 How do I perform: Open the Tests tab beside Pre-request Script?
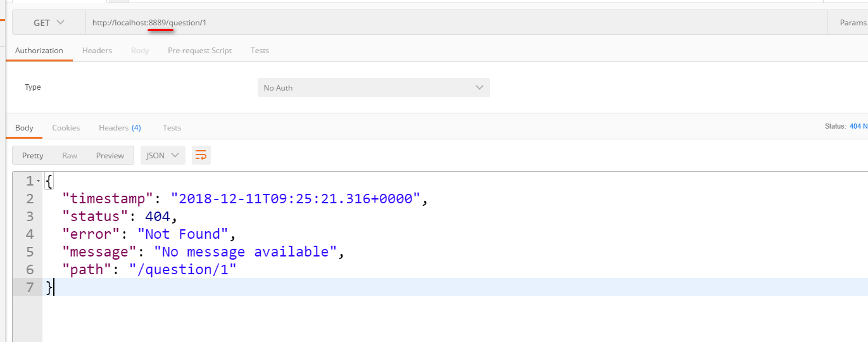click(260, 51)
